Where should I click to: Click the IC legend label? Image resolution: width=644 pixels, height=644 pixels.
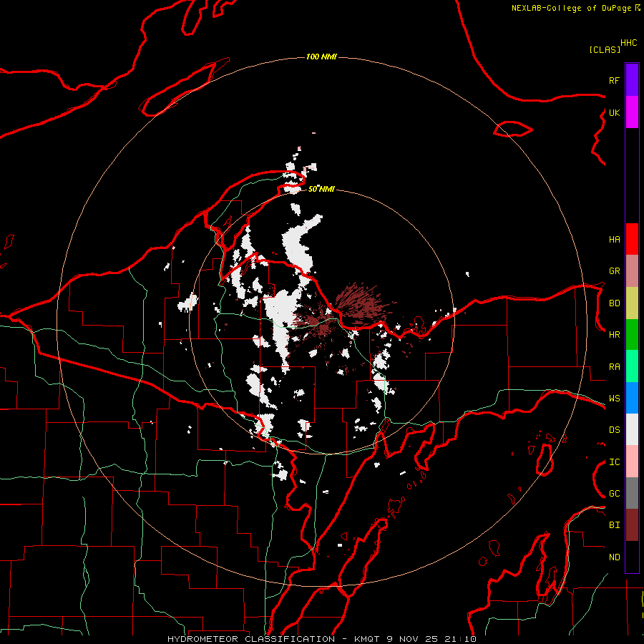pos(614,462)
